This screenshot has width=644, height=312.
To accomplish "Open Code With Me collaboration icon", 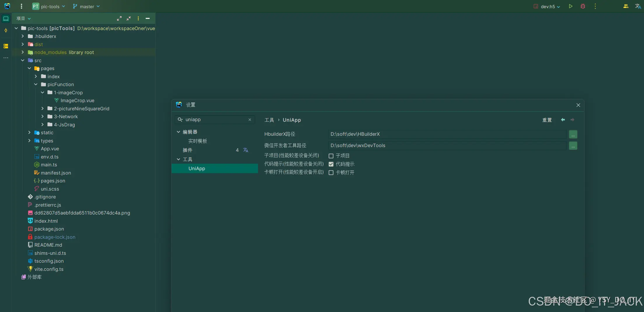I will pyautogui.click(x=626, y=6).
